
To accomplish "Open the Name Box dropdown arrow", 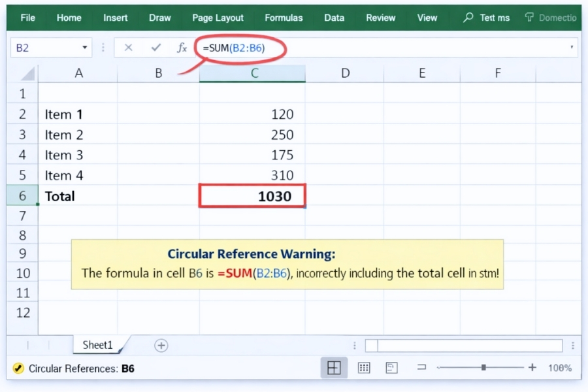I will pos(83,47).
